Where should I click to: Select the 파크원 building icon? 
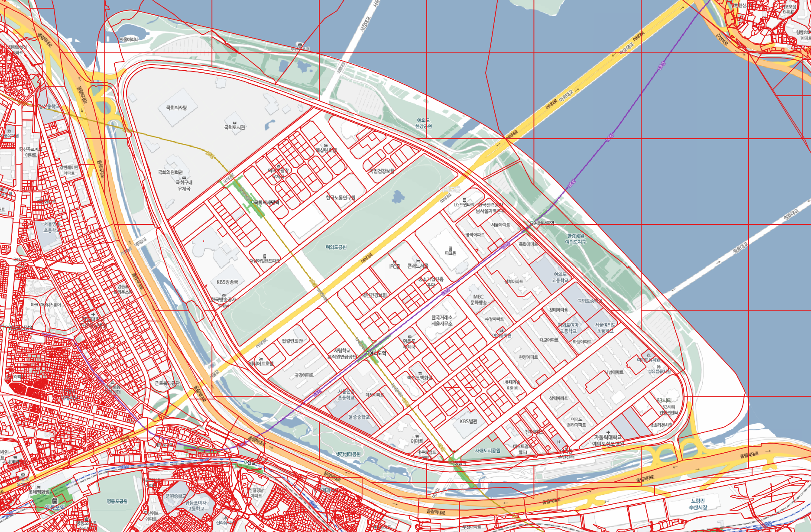pyautogui.click(x=451, y=249)
